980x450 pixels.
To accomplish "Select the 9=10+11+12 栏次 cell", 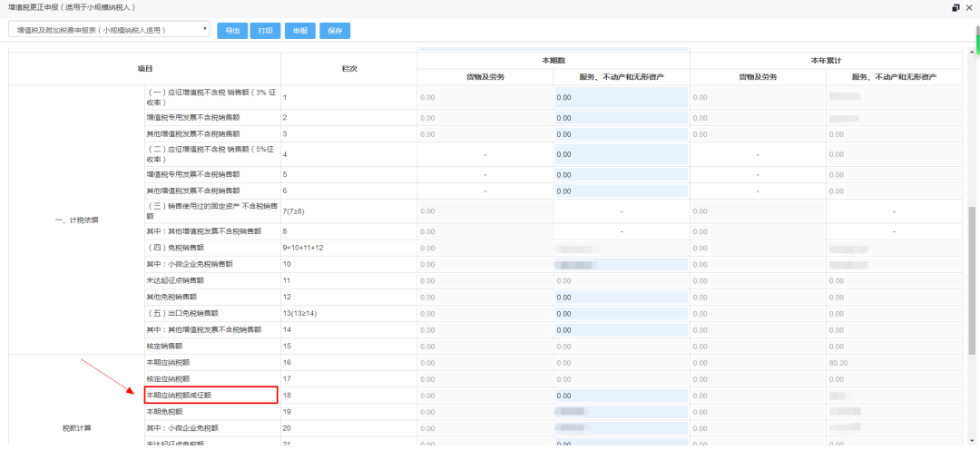I will click(348, 248).
